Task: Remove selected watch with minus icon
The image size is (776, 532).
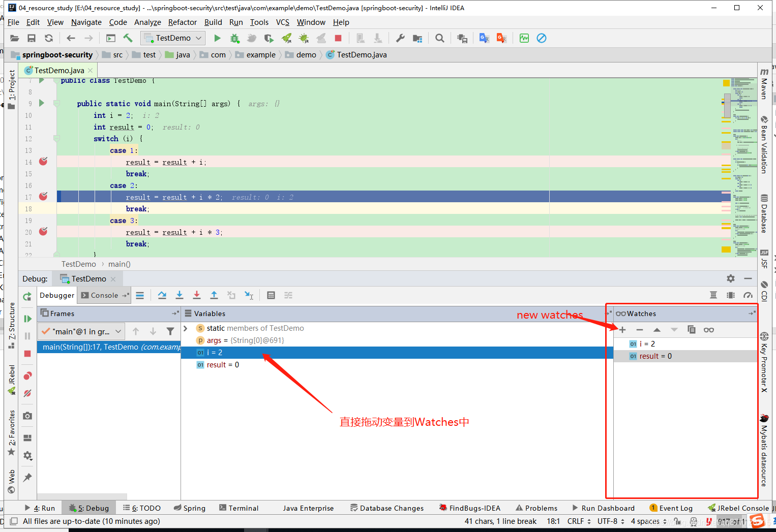Action: coord(640,330)
